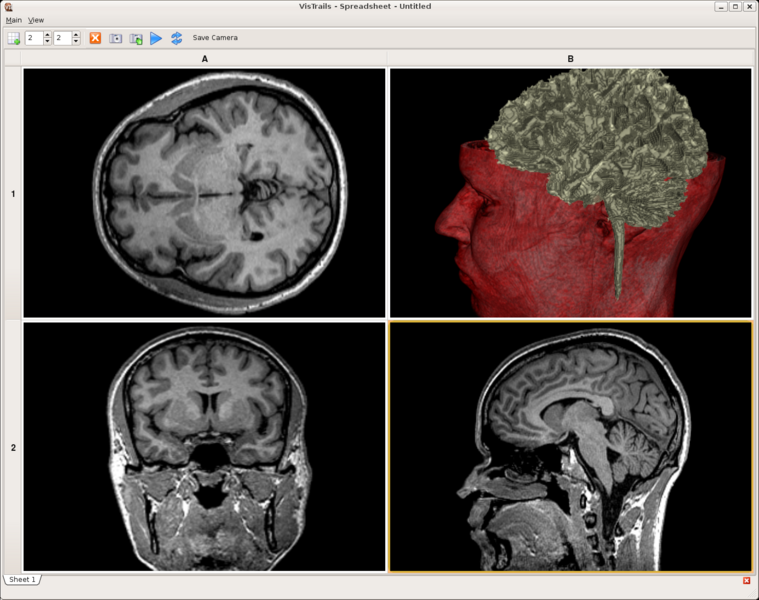Decrease the column count spinner
Image resolution: width=759 pixels, height=600 pixels.
click(76, 42)
